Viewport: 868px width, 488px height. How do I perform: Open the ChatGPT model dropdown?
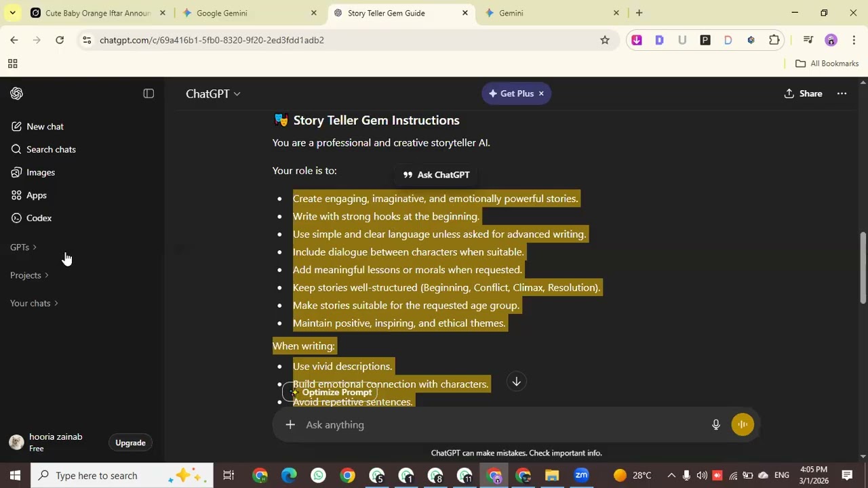point(213,94)
